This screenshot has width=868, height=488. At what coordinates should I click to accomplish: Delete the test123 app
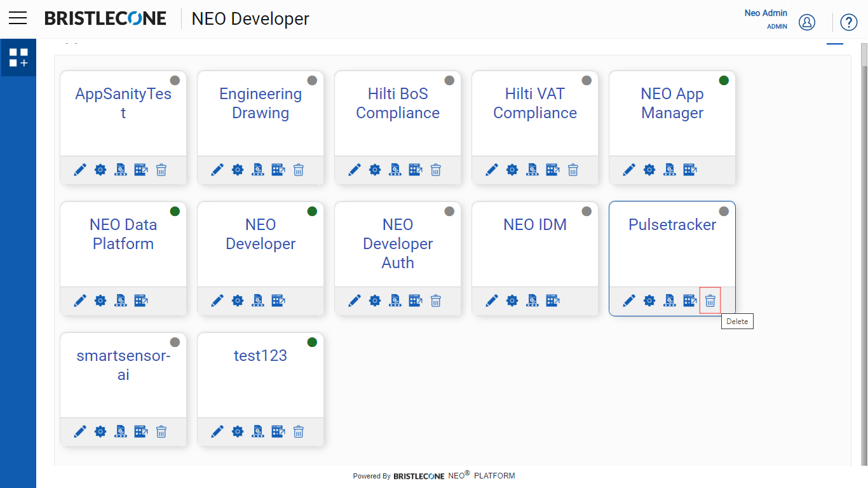click(299, 431)
